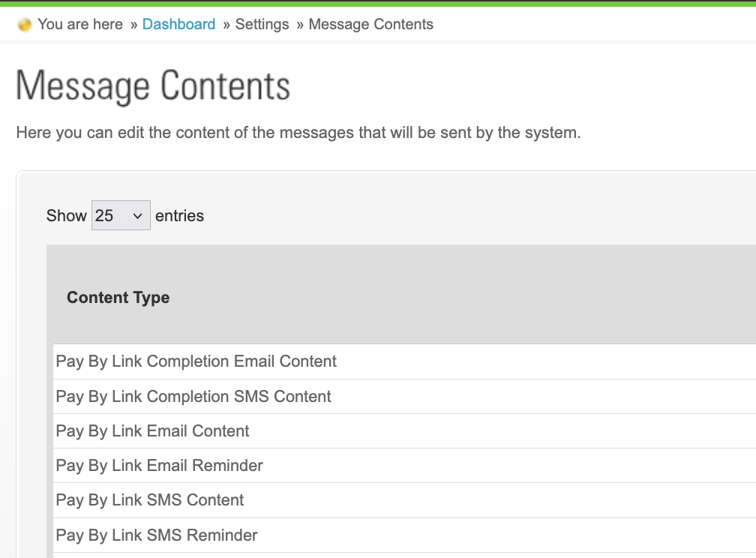Select Pay By Link Completion Email Content row
Image resolution: width=756 pixels, height=558 pixels.
196,361
